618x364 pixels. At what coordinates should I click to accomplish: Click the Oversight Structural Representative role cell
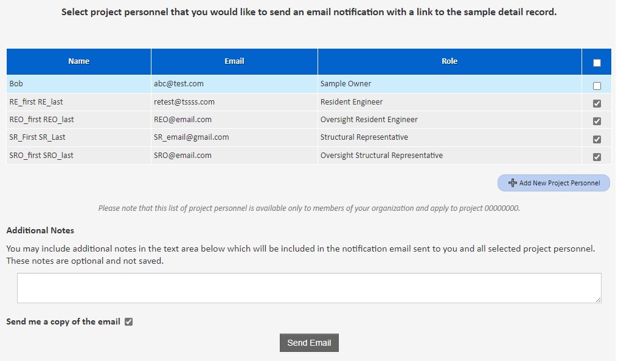coord(381,156)
